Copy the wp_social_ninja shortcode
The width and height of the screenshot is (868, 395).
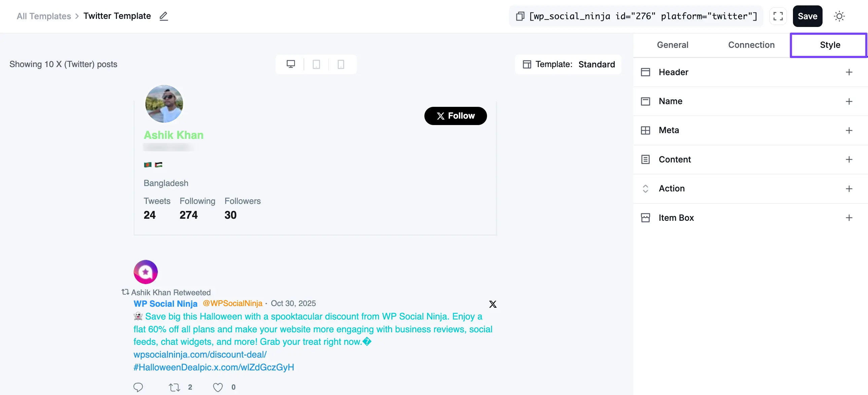coord(520,16)
